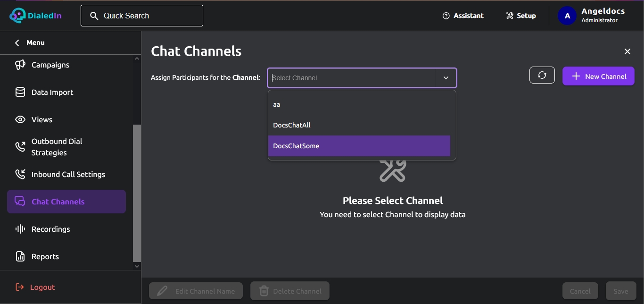This screenshot has height=304, width=644.
Task: Click the Save button
Action: [621, 291]
